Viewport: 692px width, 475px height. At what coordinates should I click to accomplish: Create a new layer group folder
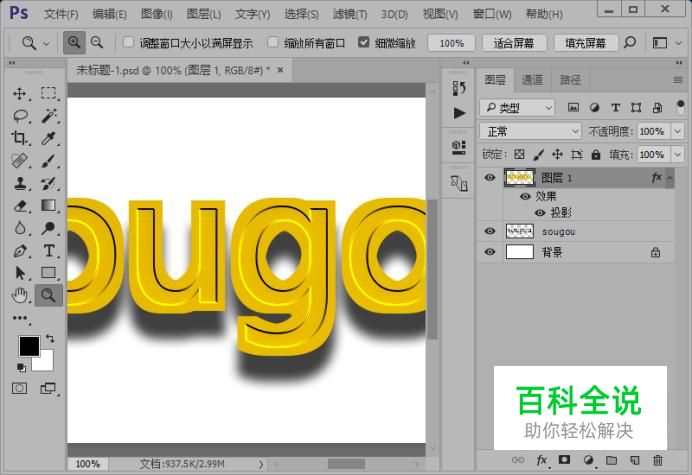[x=611, y=460]
